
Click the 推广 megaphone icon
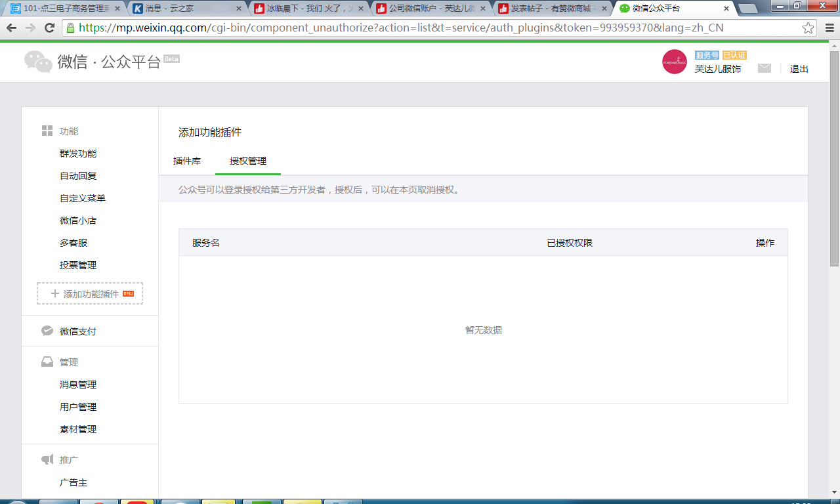point(47,459)
